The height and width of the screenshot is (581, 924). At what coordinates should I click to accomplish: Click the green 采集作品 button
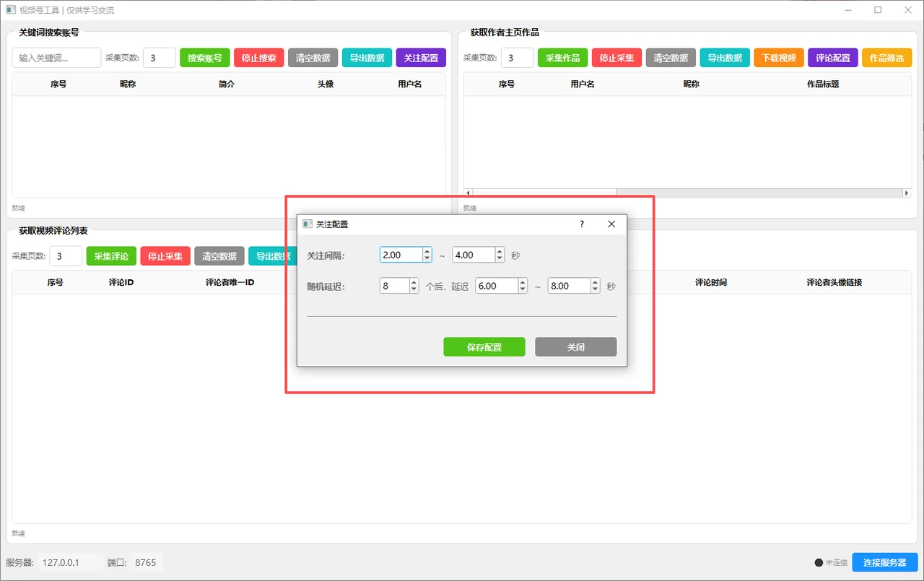(563, 58)
